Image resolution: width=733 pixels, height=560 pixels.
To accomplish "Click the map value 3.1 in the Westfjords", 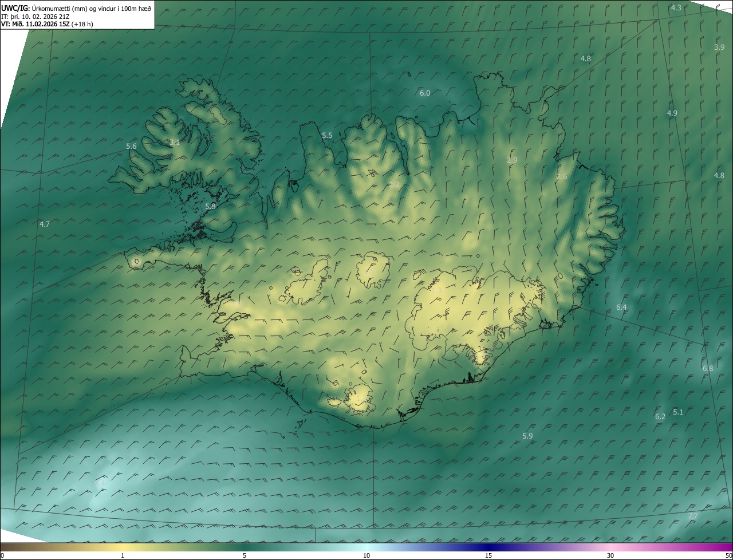I will [x=175, y=142].
